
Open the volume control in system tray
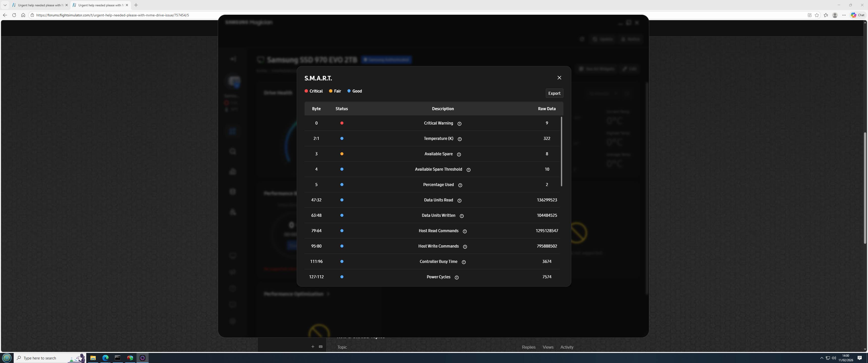coord(834,358)
